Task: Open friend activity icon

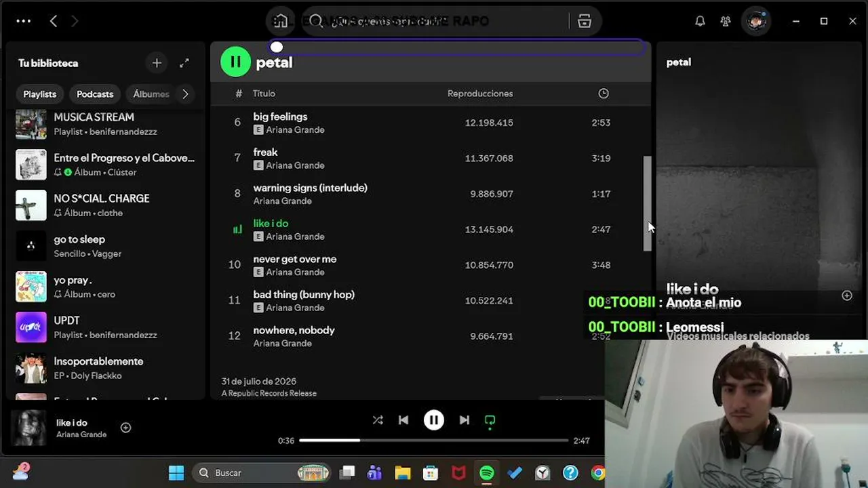Action: (726, 21)
